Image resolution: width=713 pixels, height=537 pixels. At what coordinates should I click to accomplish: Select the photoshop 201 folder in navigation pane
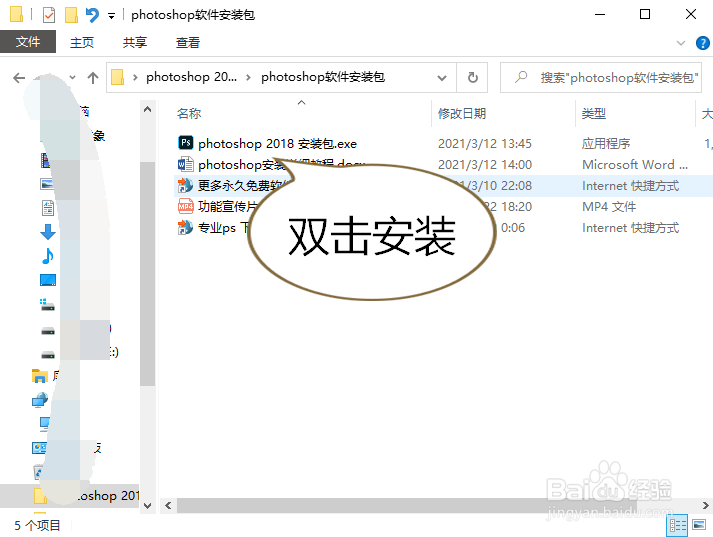point(70,495)
